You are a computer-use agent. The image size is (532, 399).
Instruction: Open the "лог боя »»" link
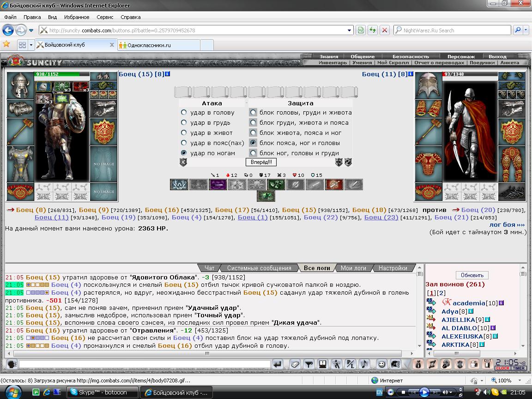[507, 224]
